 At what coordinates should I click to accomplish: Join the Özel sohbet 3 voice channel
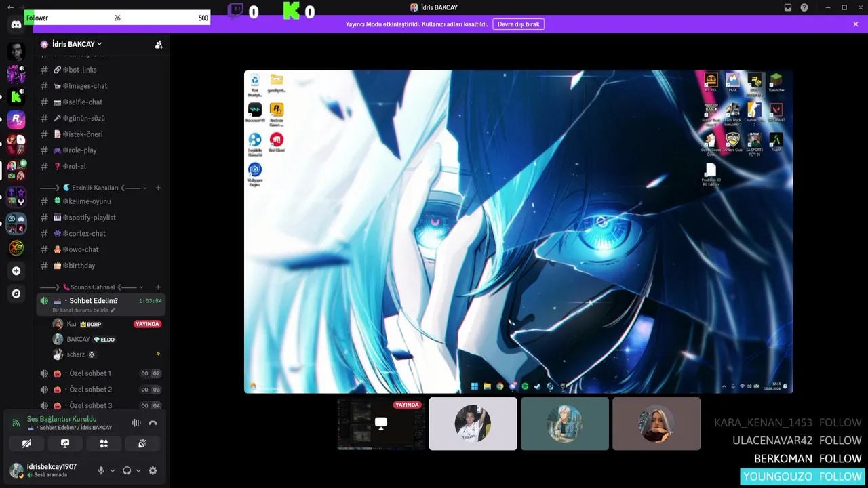tap(101, 405)
